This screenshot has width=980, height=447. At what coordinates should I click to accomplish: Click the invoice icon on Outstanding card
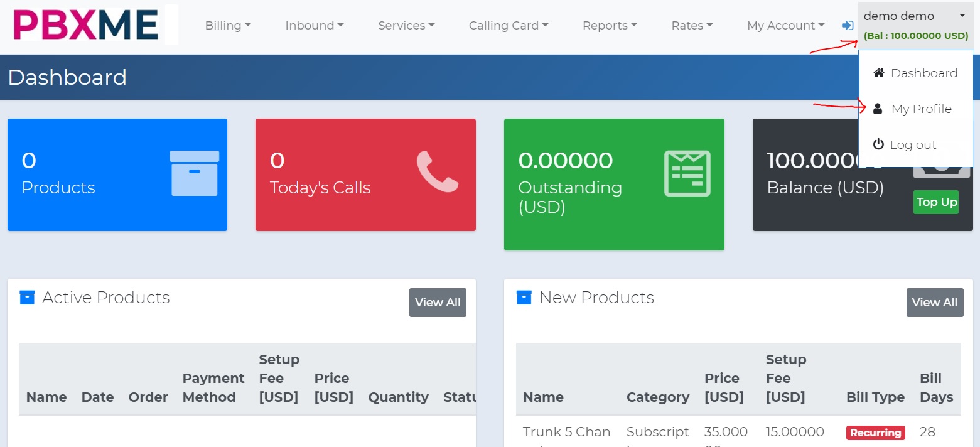pyautogui.click(x=687, y=173)
